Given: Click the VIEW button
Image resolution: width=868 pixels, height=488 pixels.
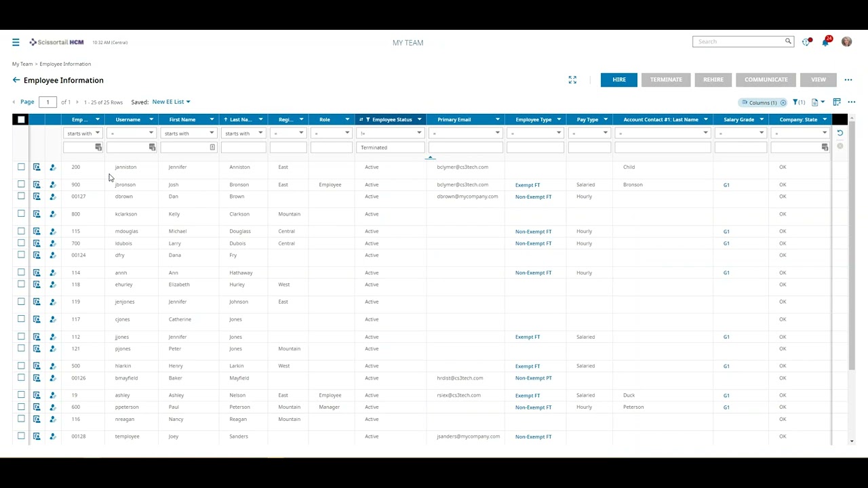Looking at the screenshot, I should (x=818, y=79).
